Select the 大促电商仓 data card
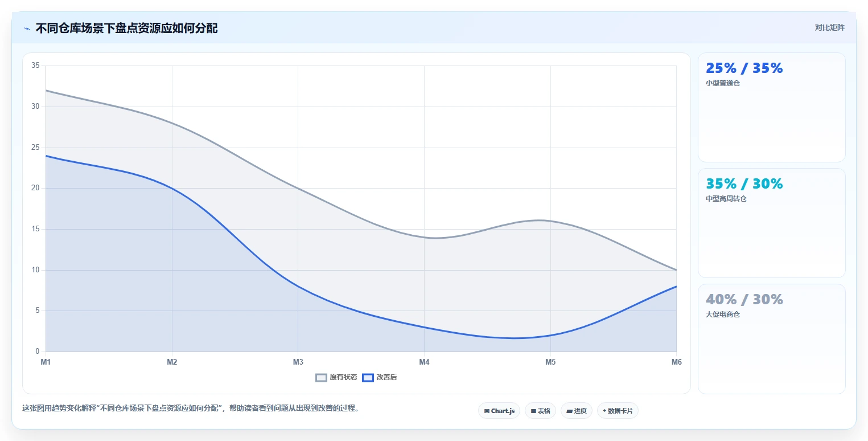Screen dimensions: 868x441 coord(771,338)
